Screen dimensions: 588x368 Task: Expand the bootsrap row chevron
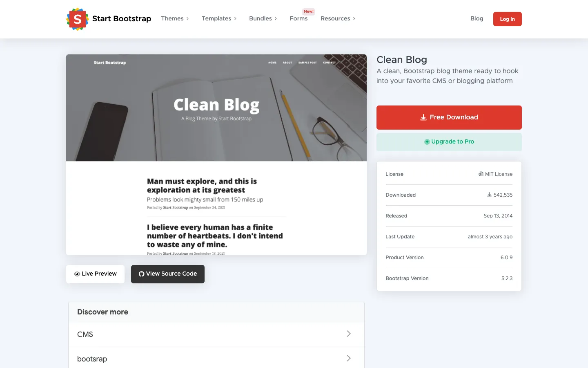349,359
